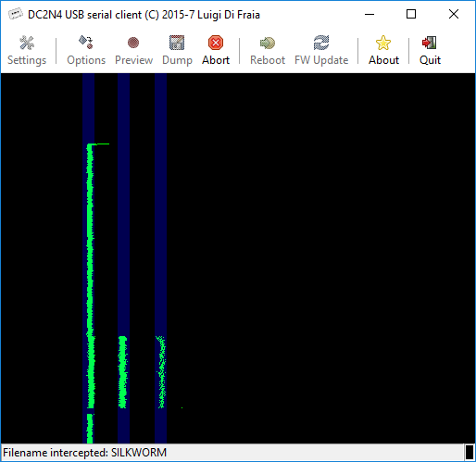This screenshot has height=462, width=476.
Task: Minimize the DC2N4 client window
Action: [x=370, y=14]
